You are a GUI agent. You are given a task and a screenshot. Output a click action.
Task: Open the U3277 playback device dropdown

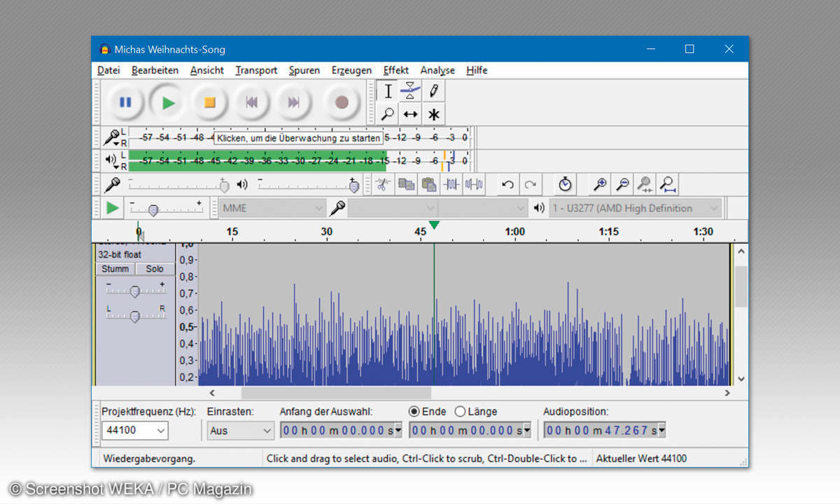(x=635, y=208)
